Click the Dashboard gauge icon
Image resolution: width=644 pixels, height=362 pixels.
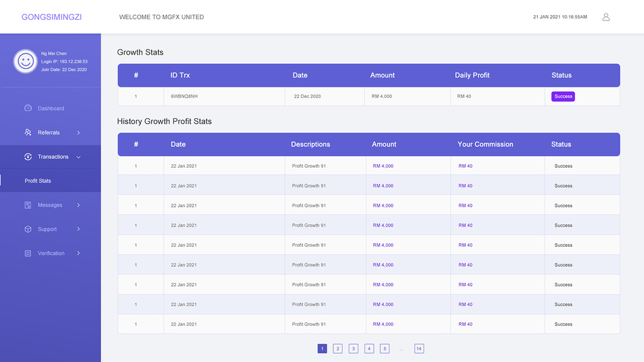[28, 109]
